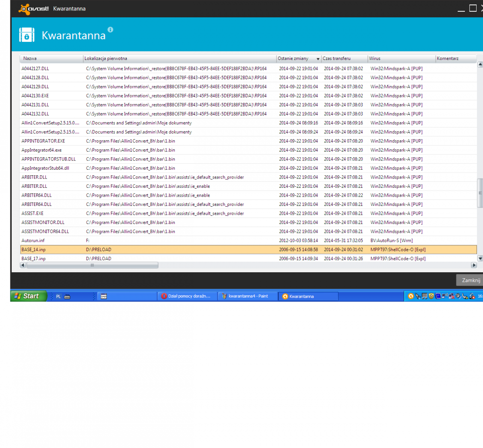This screenshot has height=448, width=483.
Task: Click the small toolbar icon left of Opera task
Action: (103, 296)
